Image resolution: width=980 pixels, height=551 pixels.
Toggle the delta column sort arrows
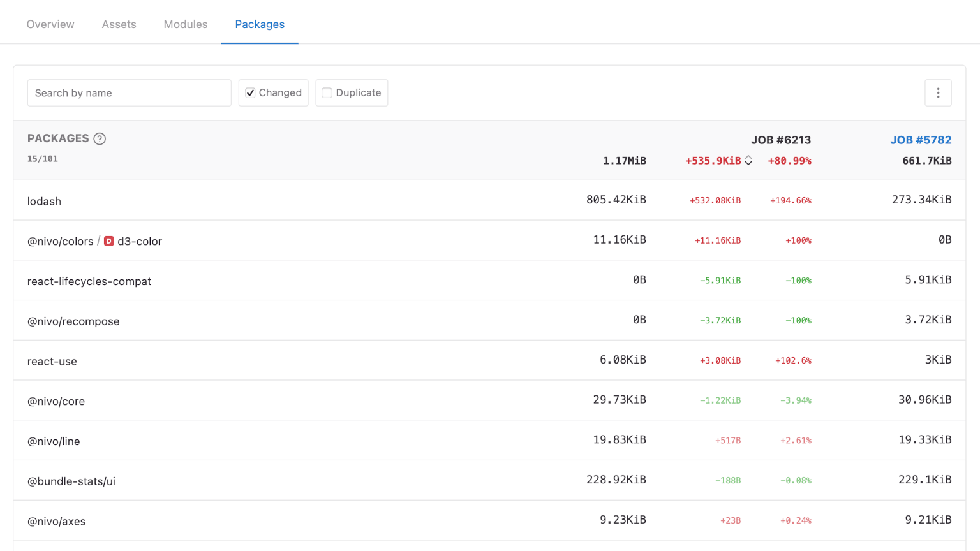pos(748,161)
